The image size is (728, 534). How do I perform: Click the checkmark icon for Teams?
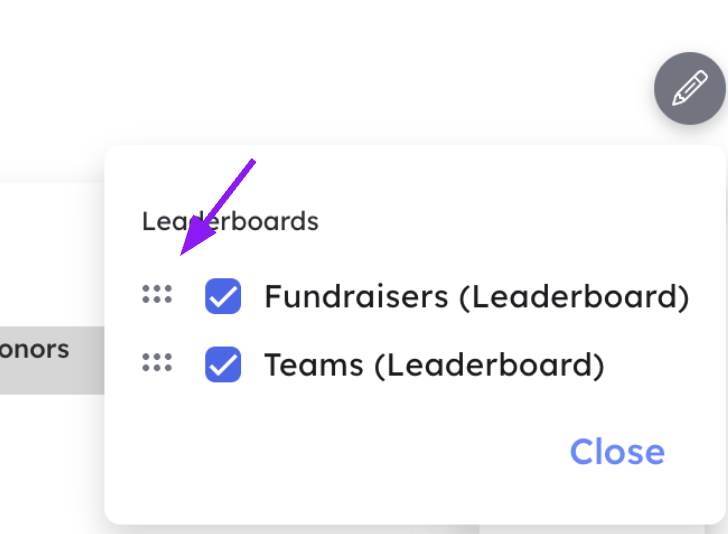point(223,365)
